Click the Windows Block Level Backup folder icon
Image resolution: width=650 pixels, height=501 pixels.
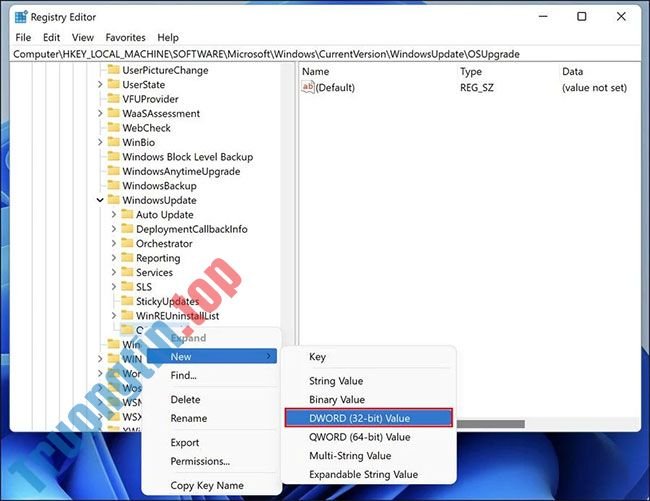114,157
